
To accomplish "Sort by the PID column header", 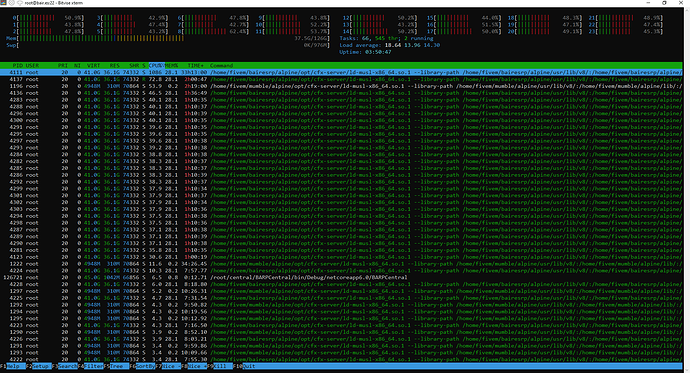I will tap(18, 66).
